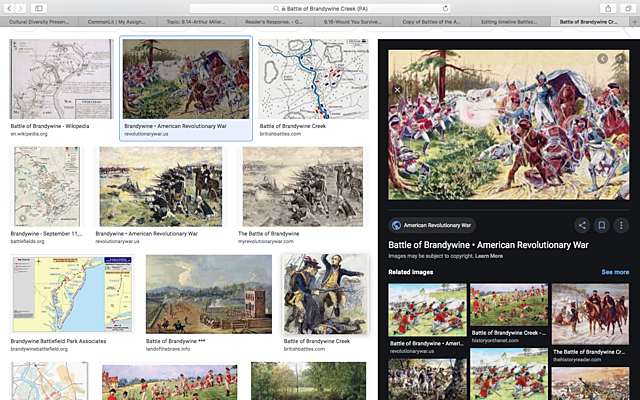The height and width of the screenshot is (400, 640).
Task: Switch to Topic: 9.14-Arthur Miller tab
Action: pos(196,22)
